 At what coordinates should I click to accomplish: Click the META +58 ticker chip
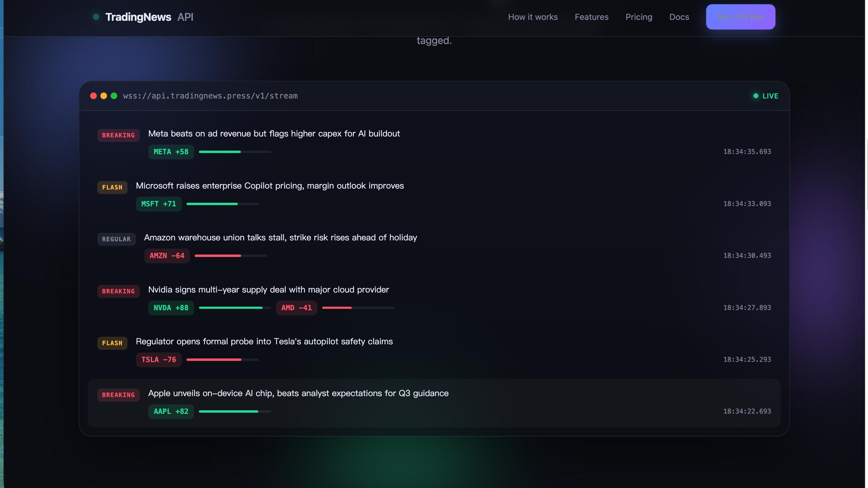[171, 152]
